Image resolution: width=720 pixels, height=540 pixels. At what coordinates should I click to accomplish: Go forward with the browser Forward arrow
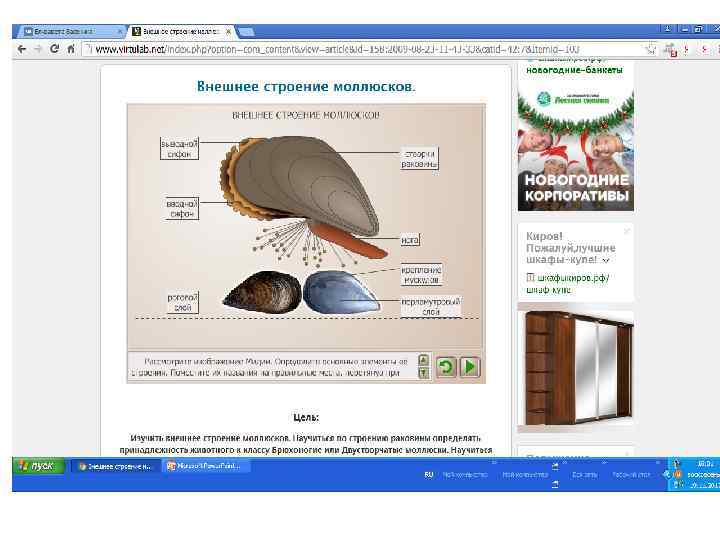[38, 49]
